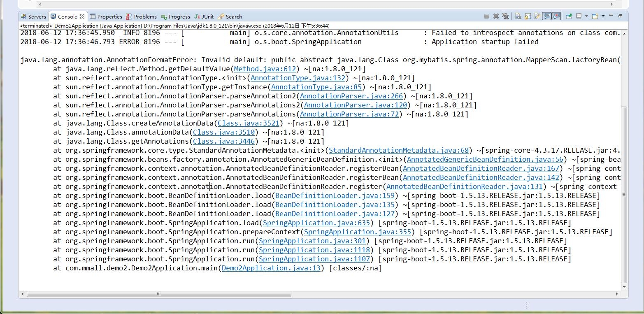Click the console vertical scrollbar thumb

coord(624,194)
